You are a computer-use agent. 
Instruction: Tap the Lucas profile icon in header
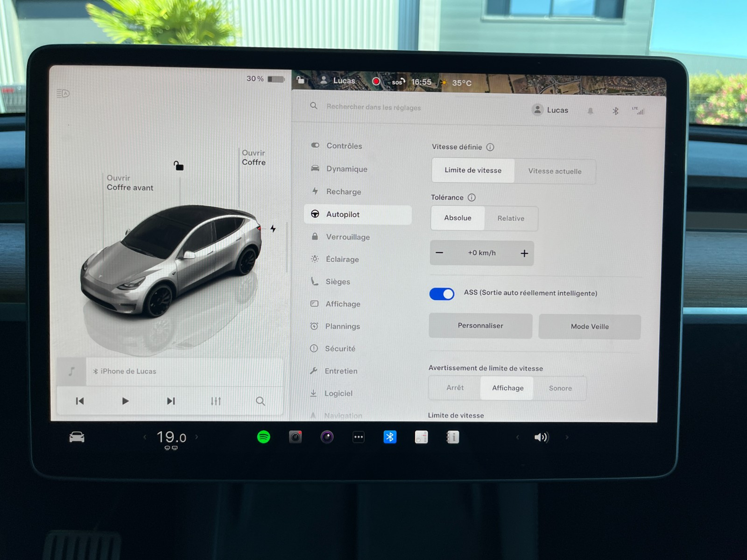pyautogui.click(x=538, y=110)
